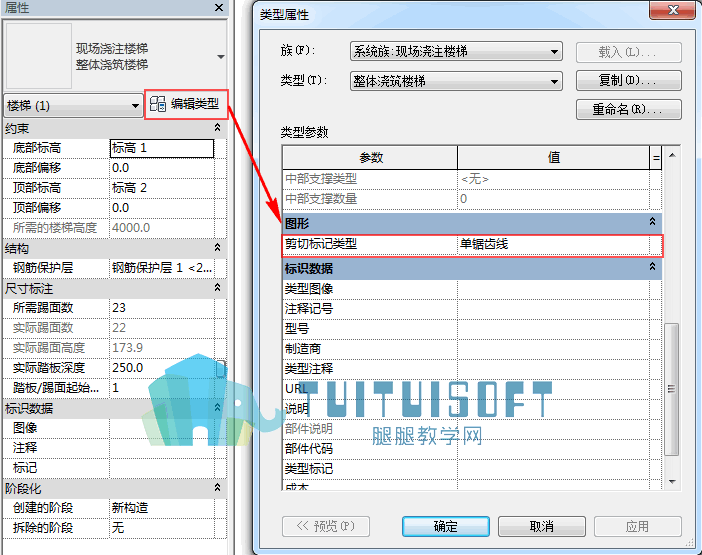
Task: Collapse the 尺寸标注 section in properties
Action: [218, 288]
